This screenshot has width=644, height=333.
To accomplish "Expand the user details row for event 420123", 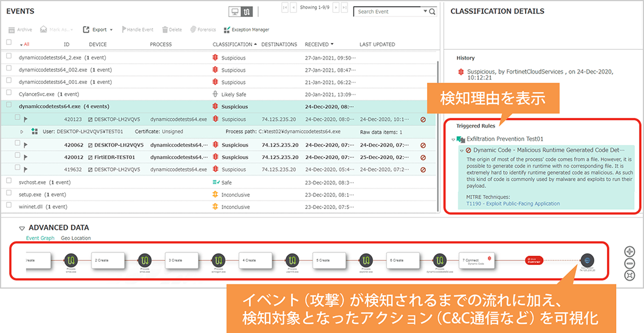I will 22,131.
